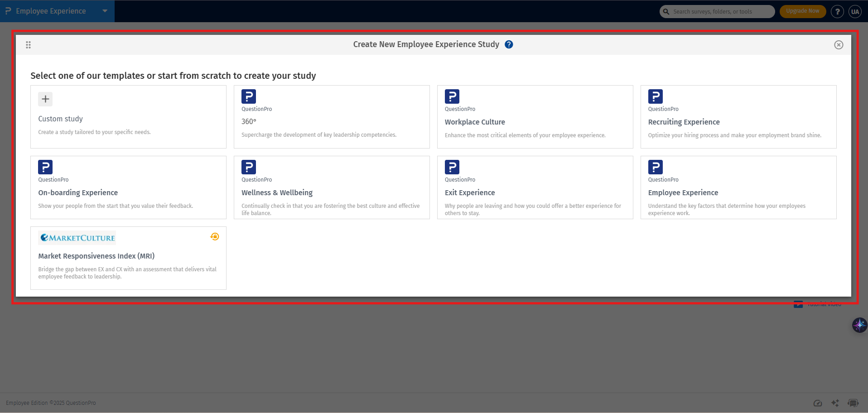
Task: Click the orange badge on Market Responsiveness card
Action: pos(215,236)
